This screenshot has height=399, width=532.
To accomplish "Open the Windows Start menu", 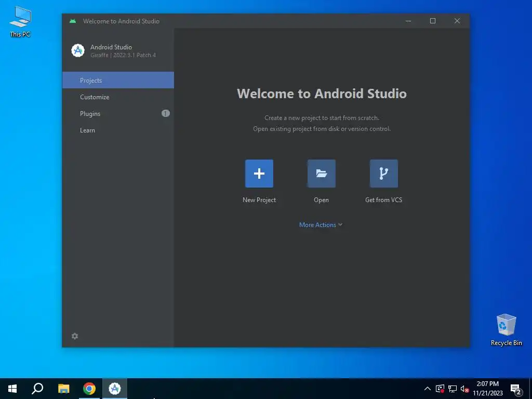I will click(x=12, y=389).
